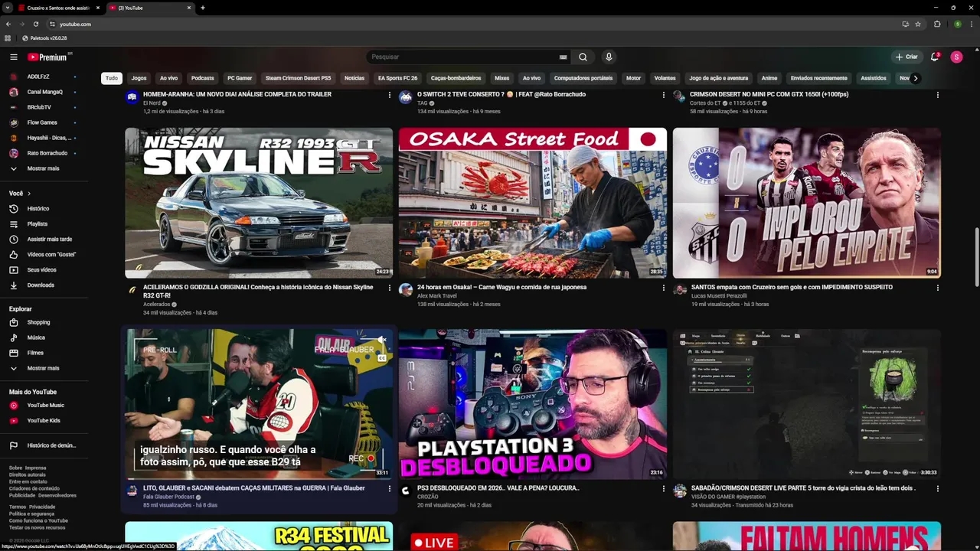980x551 pixels.
Task: Open options menu for Sabadão Crimson Desert
Action: pos(938,488)
